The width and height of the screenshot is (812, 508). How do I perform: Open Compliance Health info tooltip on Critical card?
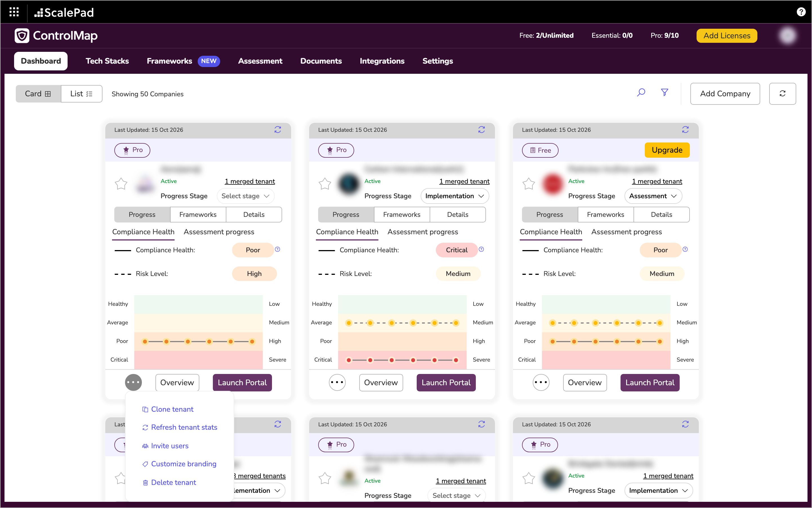(x=481, y=249)
